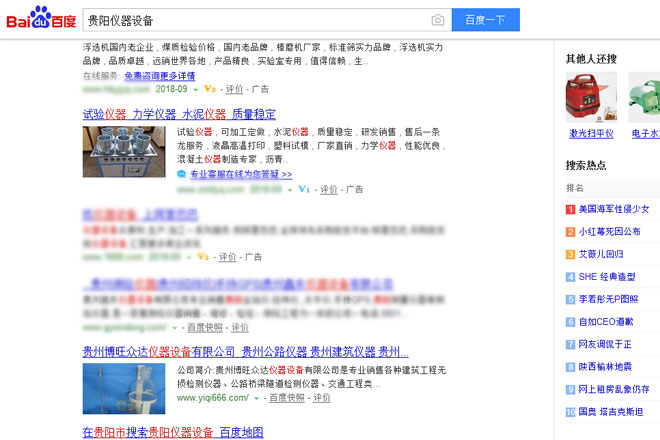
Task: Open hot search 自如CEO道歉
Action: click(606, 322)
